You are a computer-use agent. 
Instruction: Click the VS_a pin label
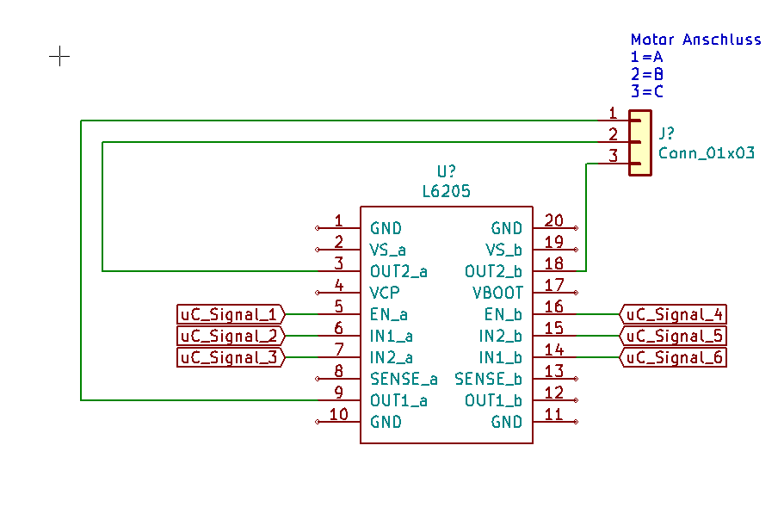[x=387, y=250]
